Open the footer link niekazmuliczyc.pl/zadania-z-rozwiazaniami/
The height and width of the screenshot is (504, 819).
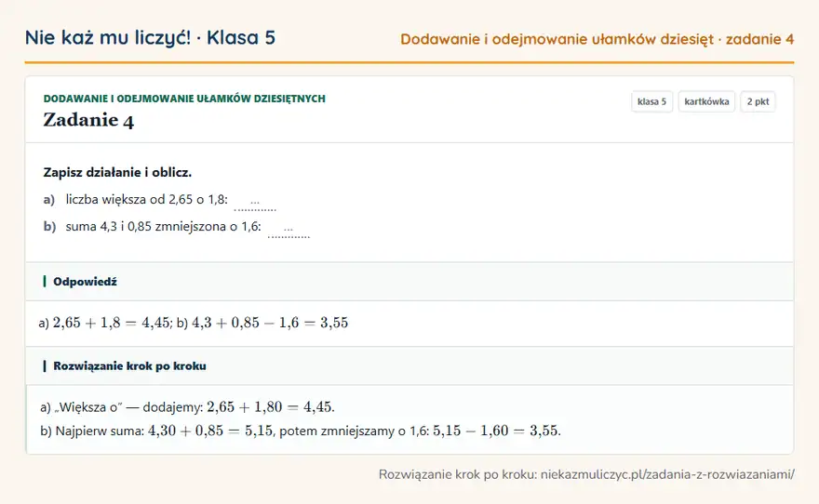[667, 474]
